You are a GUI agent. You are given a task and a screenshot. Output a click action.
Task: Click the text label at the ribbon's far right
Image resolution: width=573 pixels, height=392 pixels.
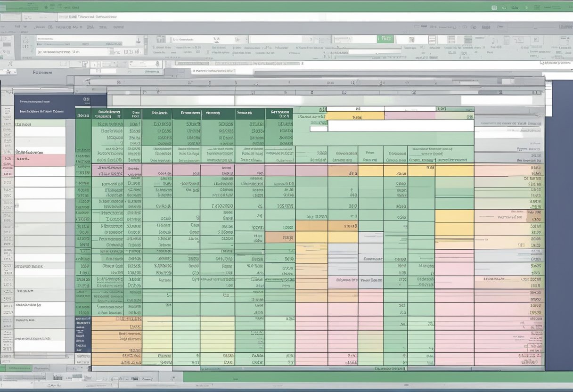click(555, 62)
